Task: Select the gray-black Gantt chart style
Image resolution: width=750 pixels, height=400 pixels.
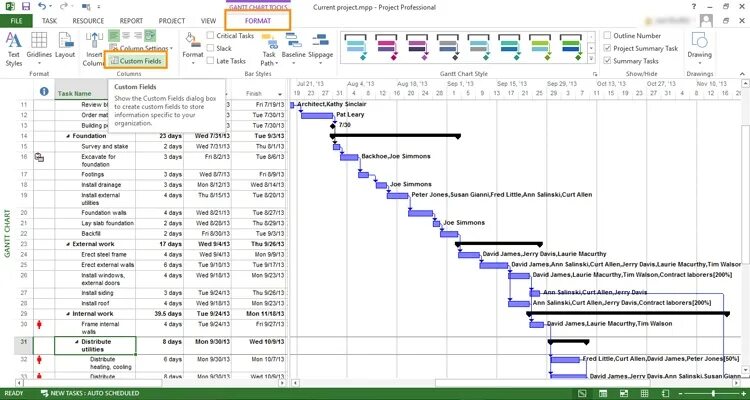Action: [x=448, y=47]
